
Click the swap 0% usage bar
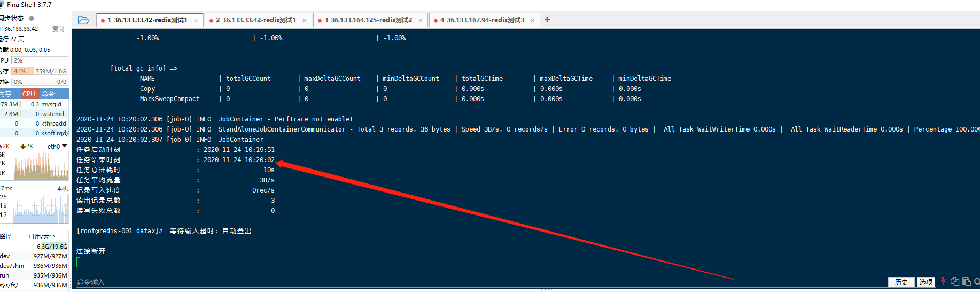[x=40, y=82]
